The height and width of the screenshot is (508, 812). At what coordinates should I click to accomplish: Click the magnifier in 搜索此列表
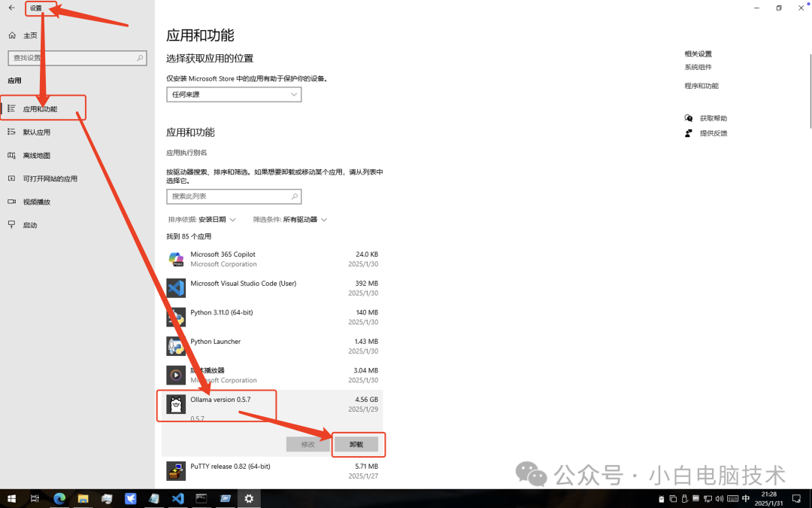(294, 196)
